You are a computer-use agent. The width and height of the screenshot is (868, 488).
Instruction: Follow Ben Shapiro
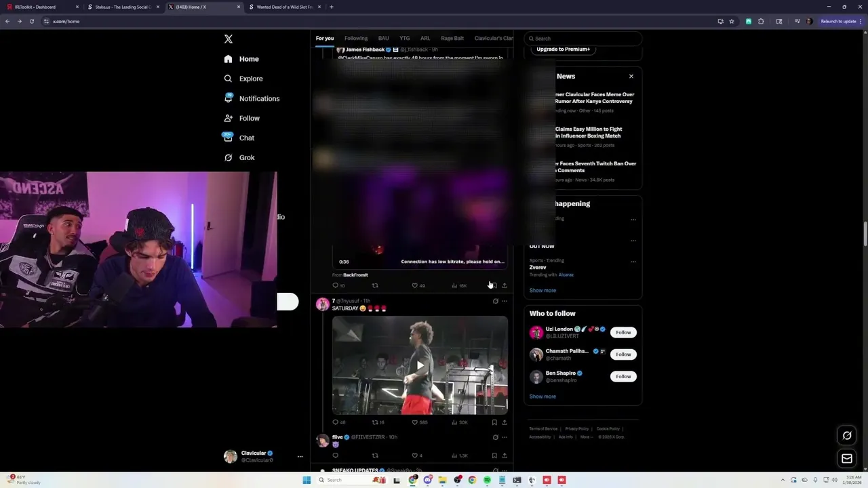coord(623,376)
